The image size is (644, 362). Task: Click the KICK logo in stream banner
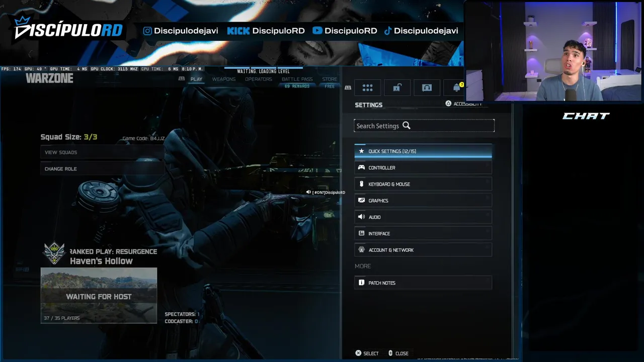[x=238, y=31]
